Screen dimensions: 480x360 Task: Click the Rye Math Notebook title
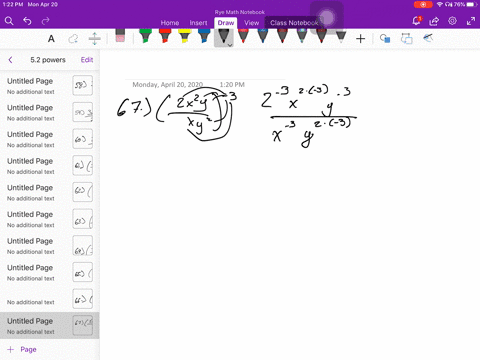coord(240,12)
